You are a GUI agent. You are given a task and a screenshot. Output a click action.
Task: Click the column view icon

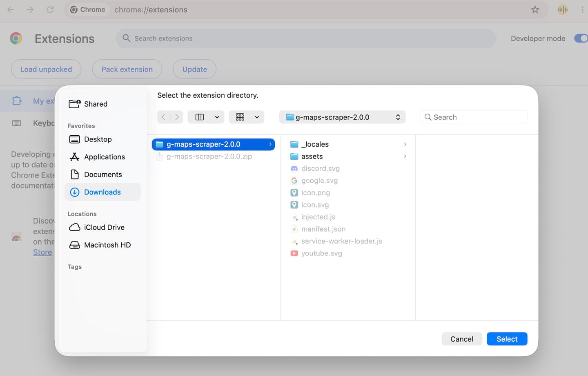pyautogui.click(x=200, y=117)
